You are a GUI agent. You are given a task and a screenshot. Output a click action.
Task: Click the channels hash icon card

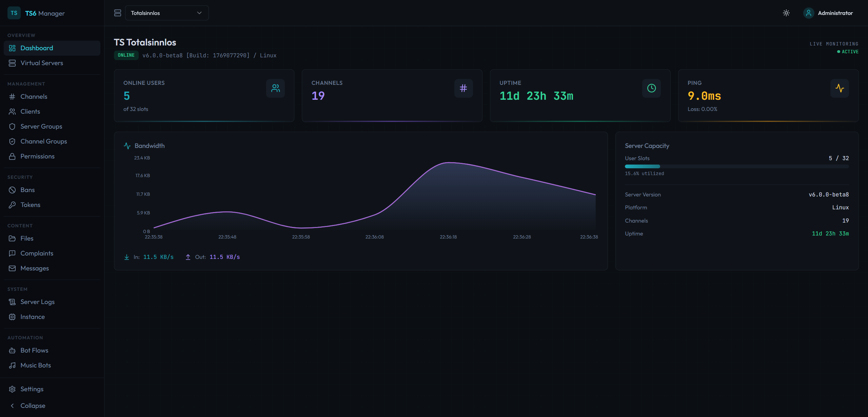463,88
